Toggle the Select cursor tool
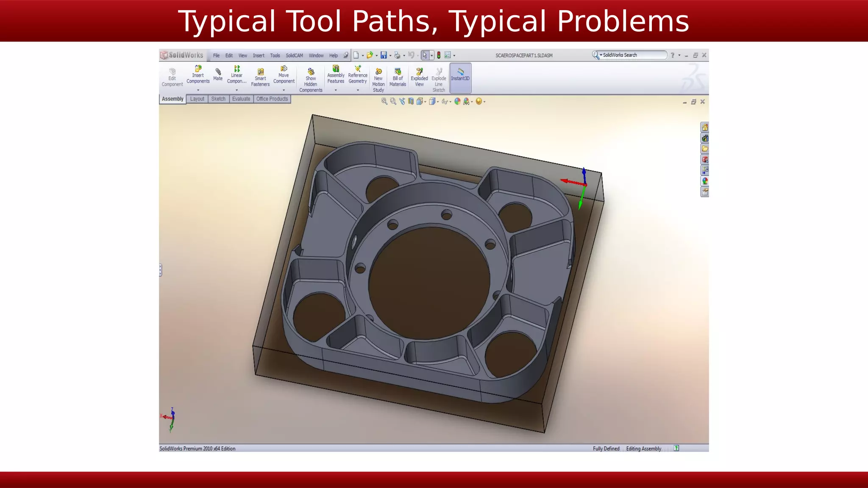The width and height of the screenshot is (868, 488). (425, 55)
